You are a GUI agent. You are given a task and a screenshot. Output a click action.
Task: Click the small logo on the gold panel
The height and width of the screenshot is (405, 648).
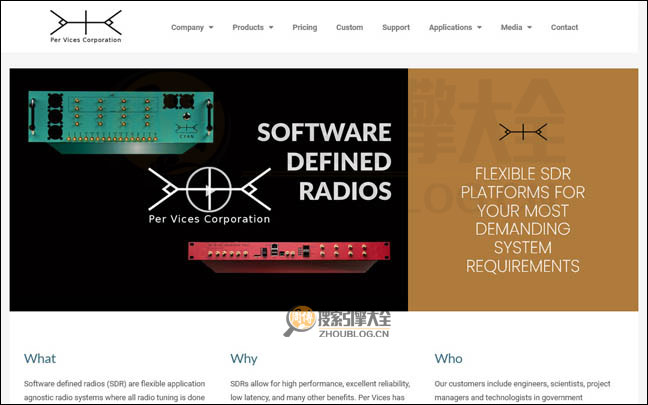click(523, 132)
